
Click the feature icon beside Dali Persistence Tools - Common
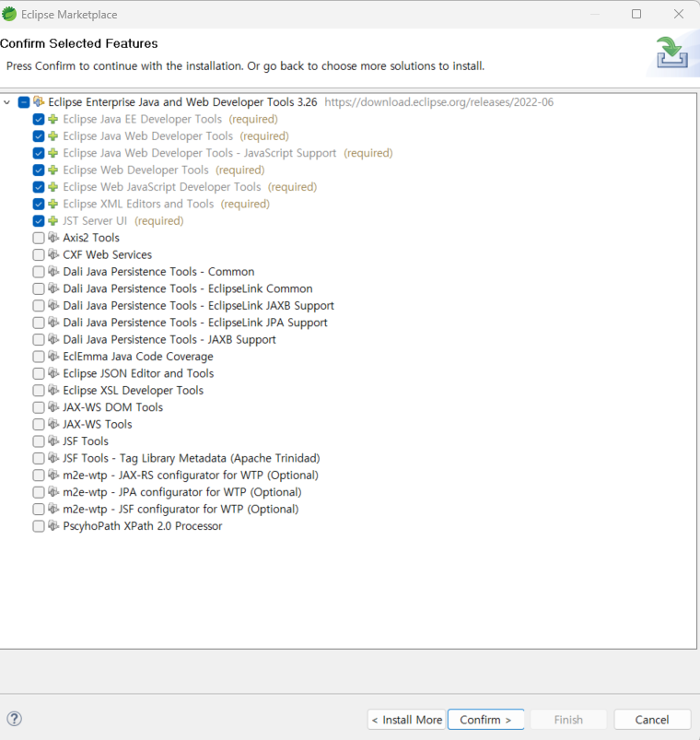[x=53, y=271]
